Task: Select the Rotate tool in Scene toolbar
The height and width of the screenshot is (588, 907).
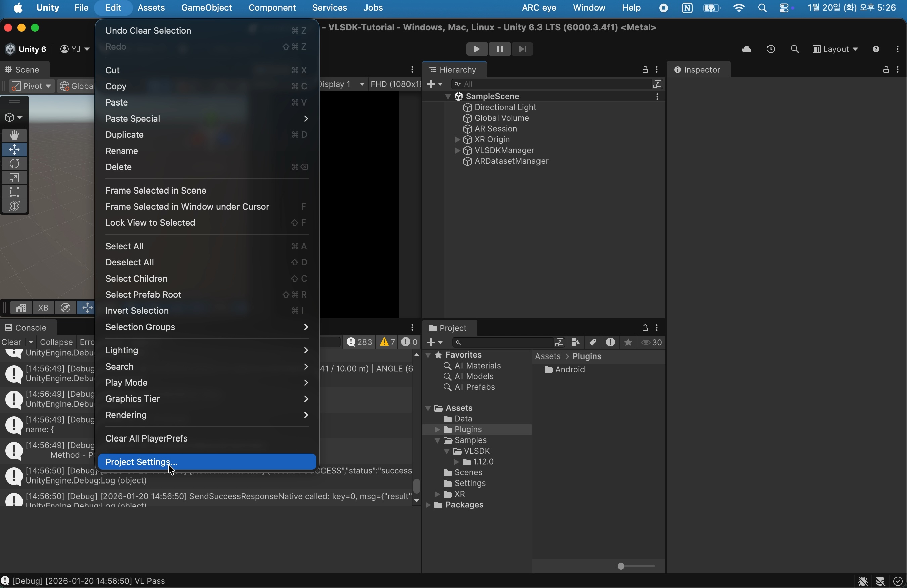Action: pyautogui.click(x=14, y=164)
